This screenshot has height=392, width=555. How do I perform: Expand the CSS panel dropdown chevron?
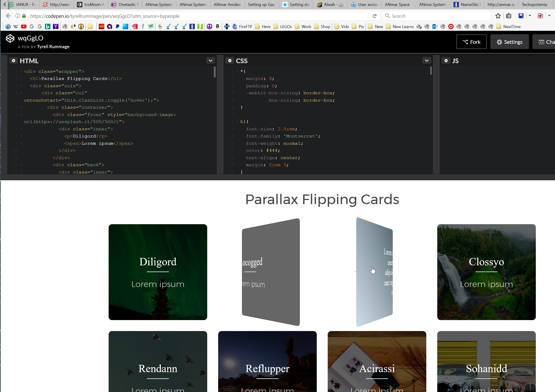pyautogui.click(x=427, y=61)
